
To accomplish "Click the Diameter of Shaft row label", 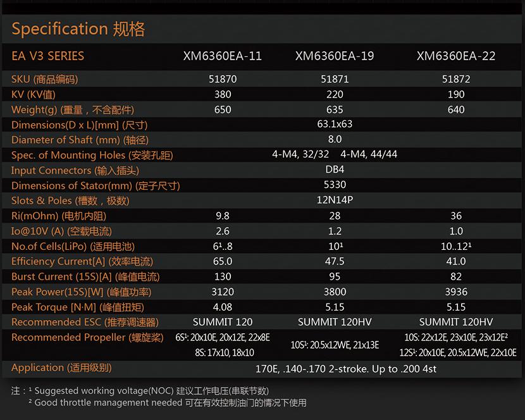I will 80,140.
